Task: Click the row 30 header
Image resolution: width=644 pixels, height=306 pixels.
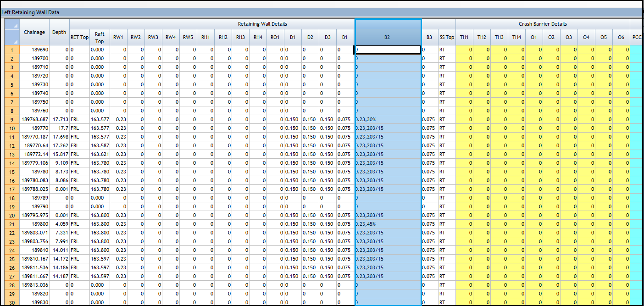Action: pyautogui.click(x=11, y=302)
